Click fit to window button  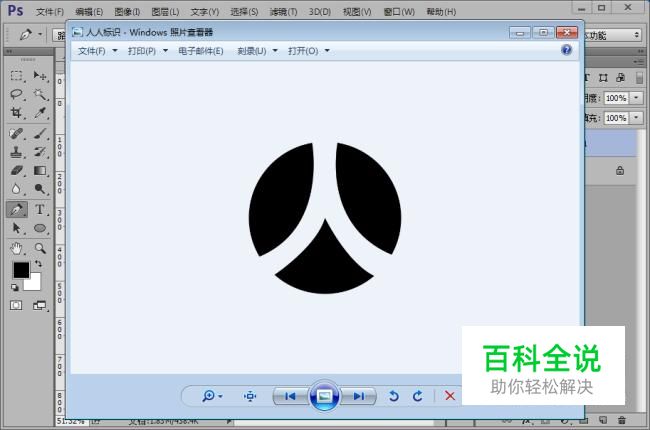[x=250, y=396]
